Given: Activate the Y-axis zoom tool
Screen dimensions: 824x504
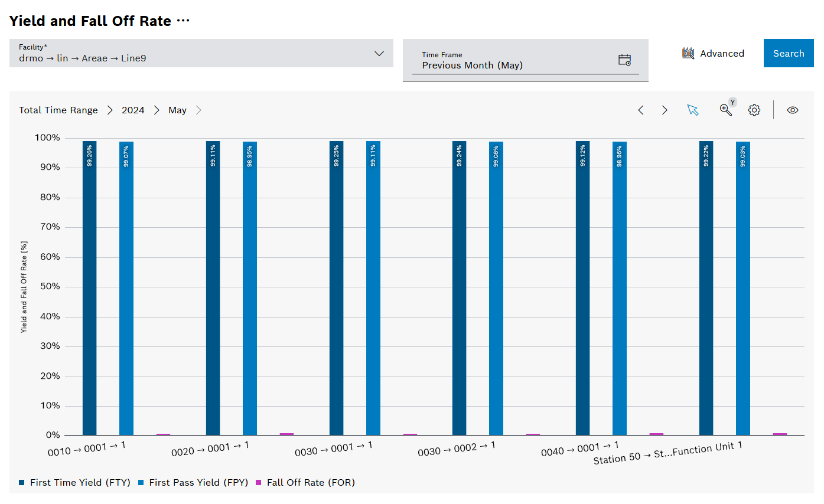Looking at the screenshot, I should (x=726, y=110).
